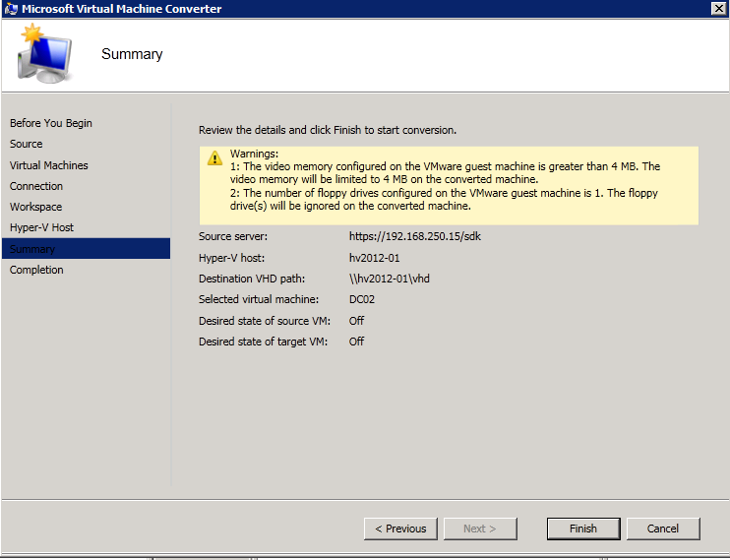Click the target VM desired state Off value
This screenshot has height=560, width=730.
coord(356,342)
